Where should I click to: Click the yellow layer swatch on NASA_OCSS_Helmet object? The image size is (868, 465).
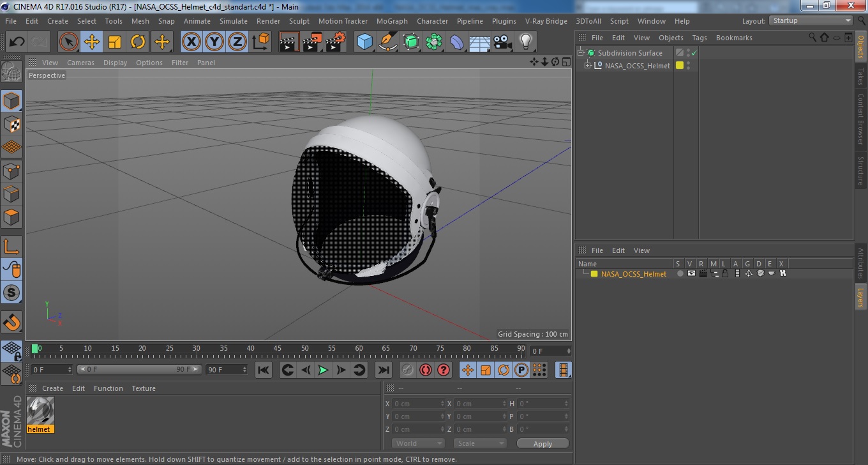tap(680, 66)
